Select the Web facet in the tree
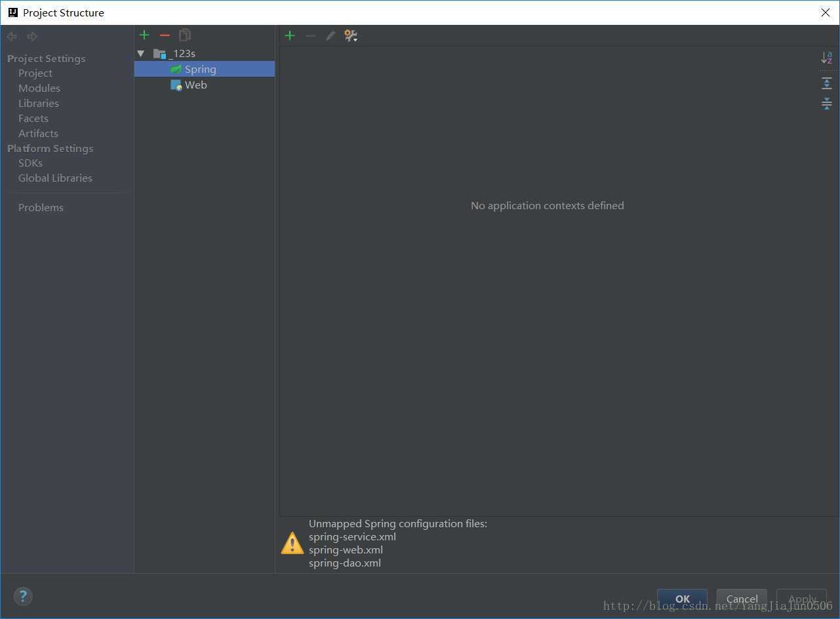This screenshot has height=619, width=840. [205, 85]
